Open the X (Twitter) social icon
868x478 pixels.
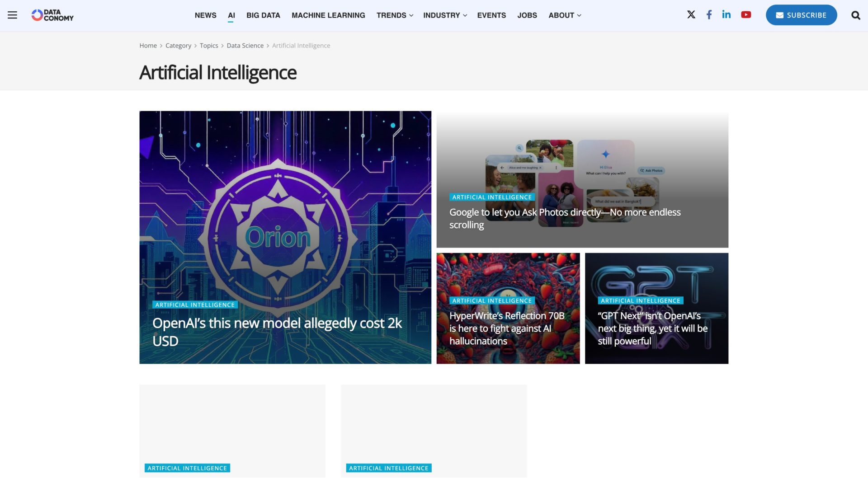coord(691,14)
